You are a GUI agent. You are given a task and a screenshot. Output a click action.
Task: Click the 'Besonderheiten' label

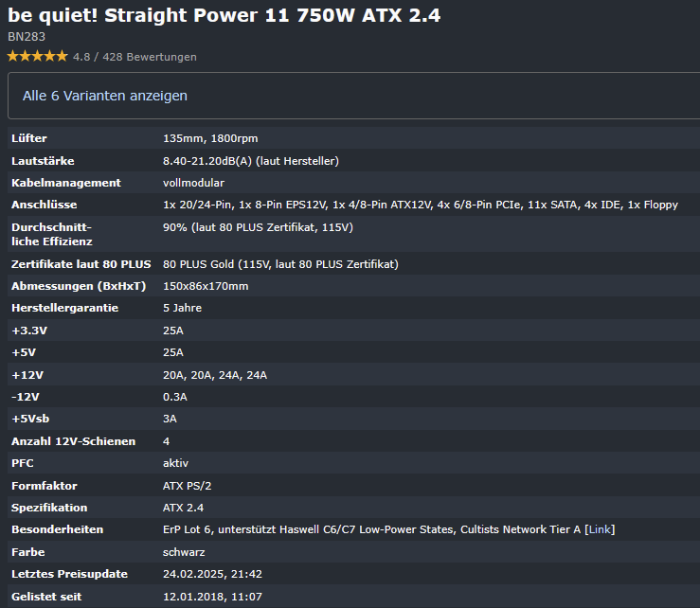[x=57, y=529]
